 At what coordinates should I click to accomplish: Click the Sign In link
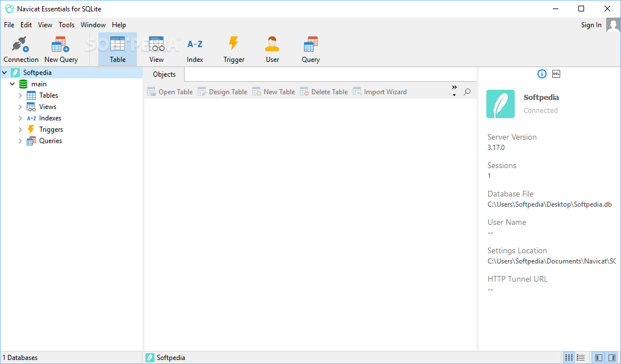tap(591, 25)
